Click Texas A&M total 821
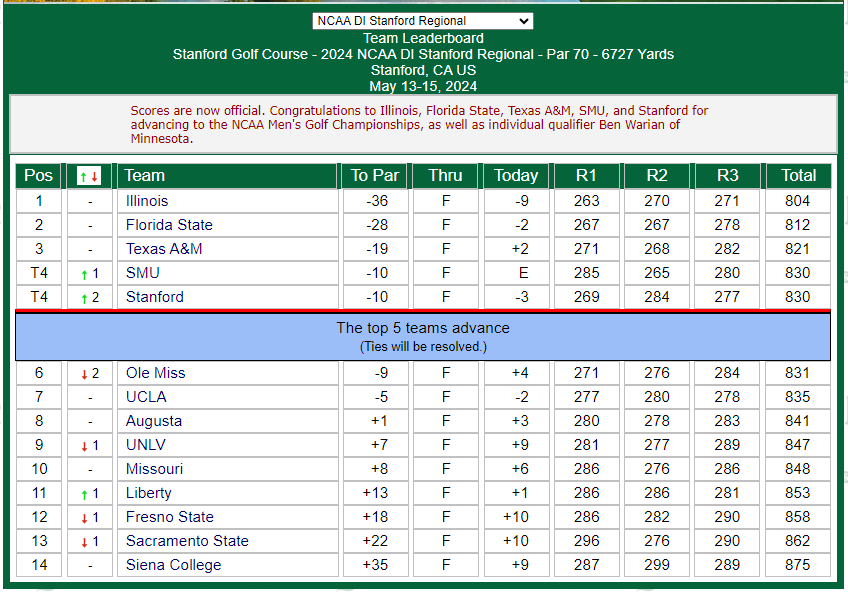This screenshot has height=592, width=848. 798,249
